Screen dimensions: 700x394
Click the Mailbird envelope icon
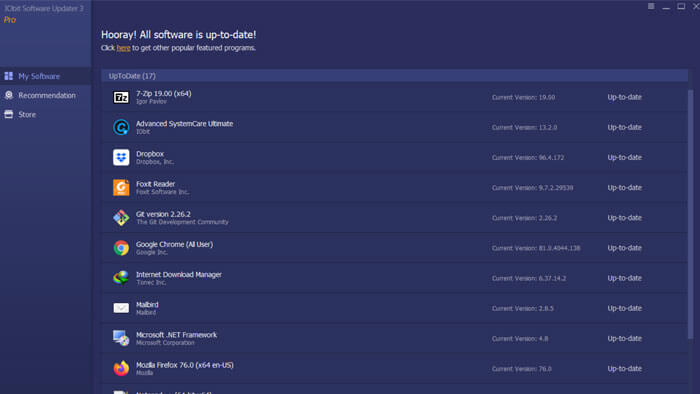(121, 308)
